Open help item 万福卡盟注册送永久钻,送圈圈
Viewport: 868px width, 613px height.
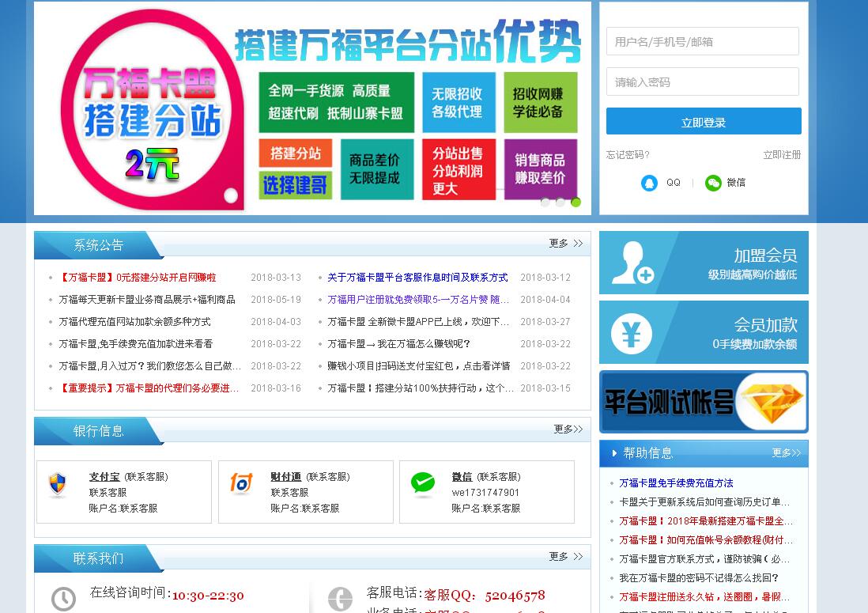(704, 596)
